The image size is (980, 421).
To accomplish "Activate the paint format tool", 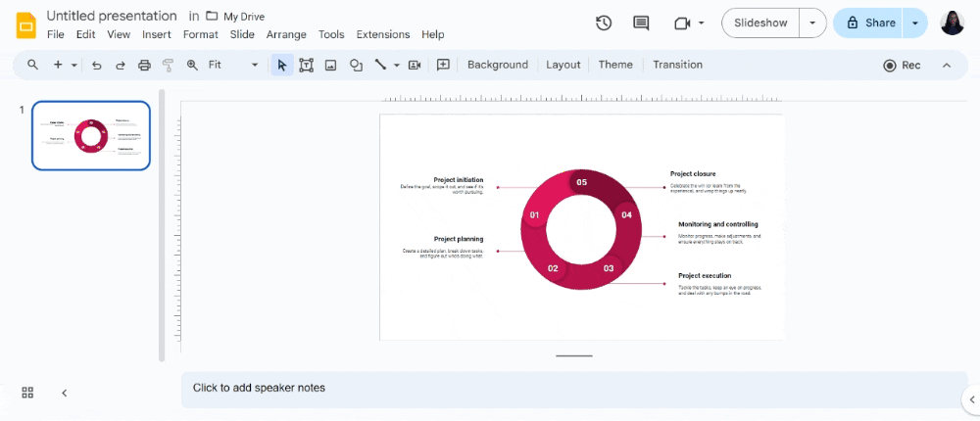I will (168, 65).
